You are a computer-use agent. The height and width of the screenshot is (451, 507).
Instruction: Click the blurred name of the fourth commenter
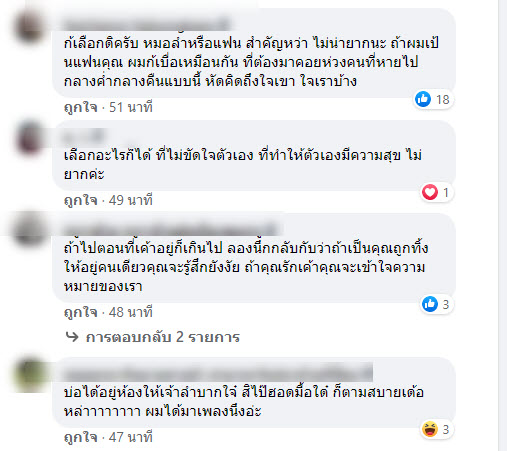pyautogui.click(x=218, y=373)
